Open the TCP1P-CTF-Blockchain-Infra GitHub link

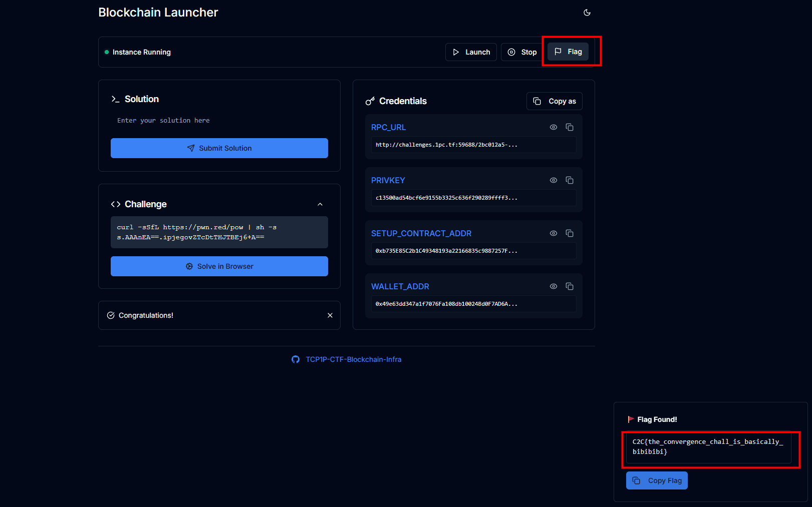pyautogui.click(x=353, y=359)
